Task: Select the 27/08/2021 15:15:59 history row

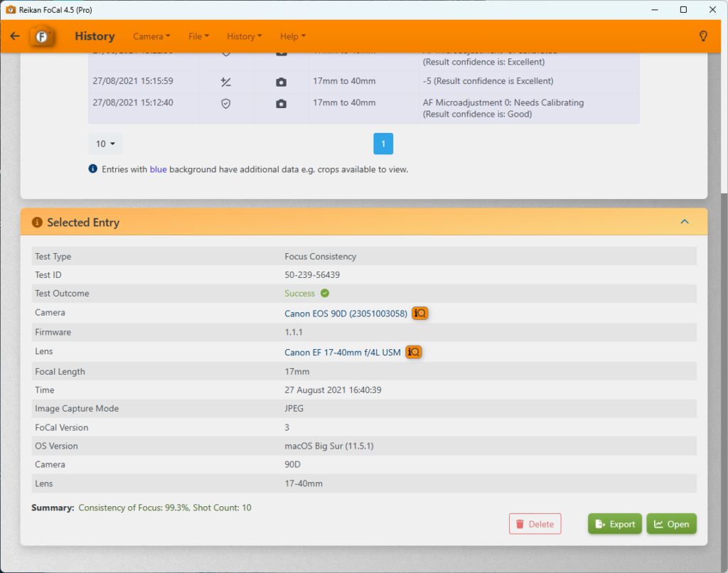Action: click(363, 82)
